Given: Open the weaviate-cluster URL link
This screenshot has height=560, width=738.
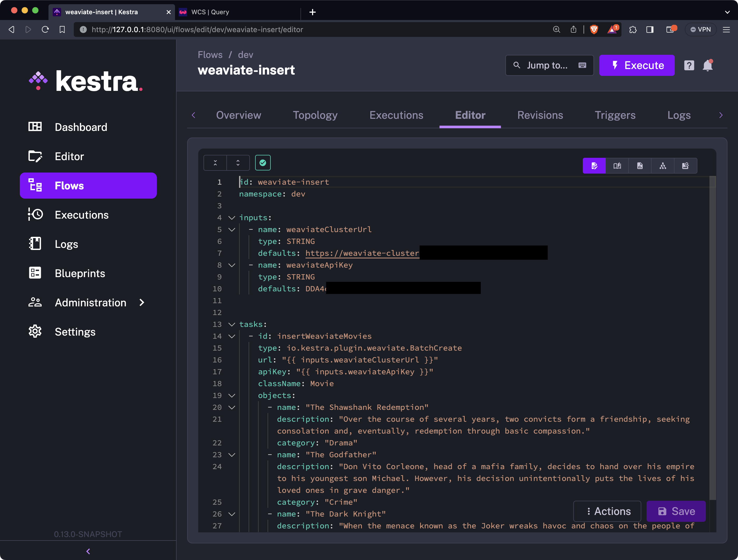Looking at the screenshot, I should point(362,253).
